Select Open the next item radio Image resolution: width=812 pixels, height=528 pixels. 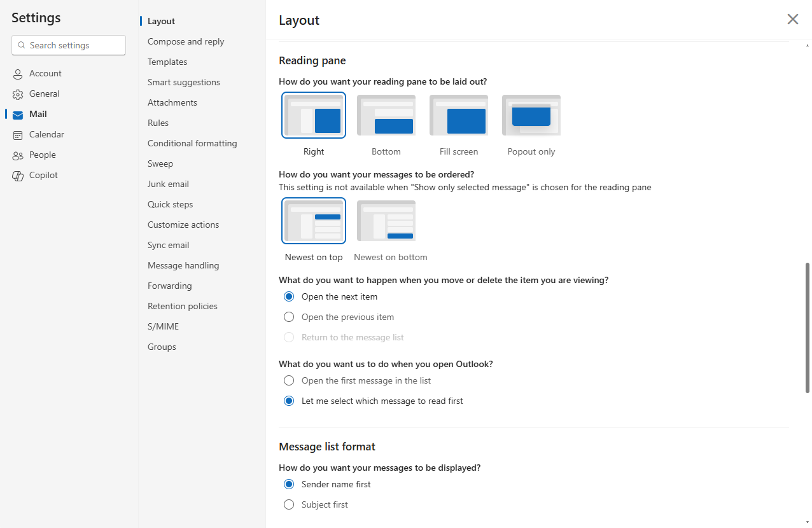coord(289,296)
